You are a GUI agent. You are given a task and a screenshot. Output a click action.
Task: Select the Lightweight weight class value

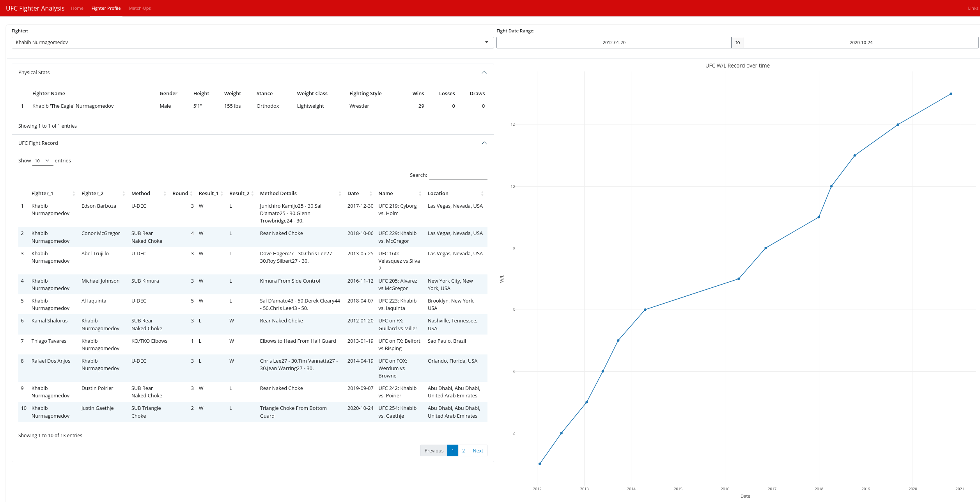pos(310,106)
